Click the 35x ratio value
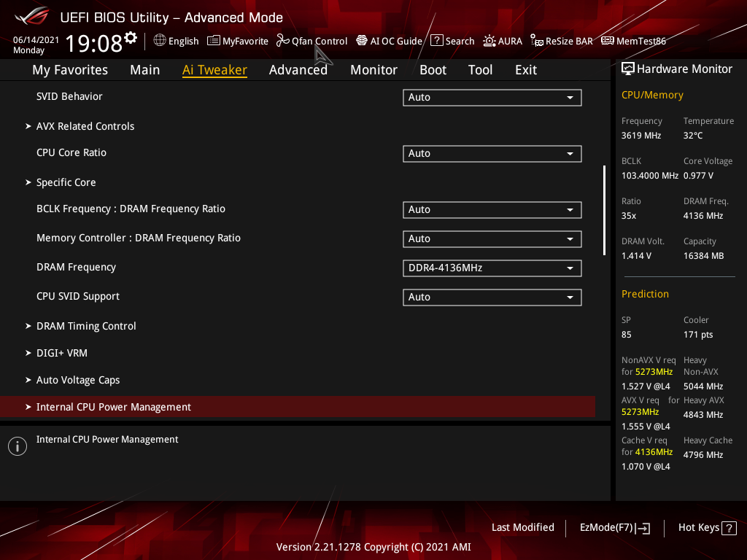This screenshot has width=747, height=560. pyautogui.click(x=629, y=216)
